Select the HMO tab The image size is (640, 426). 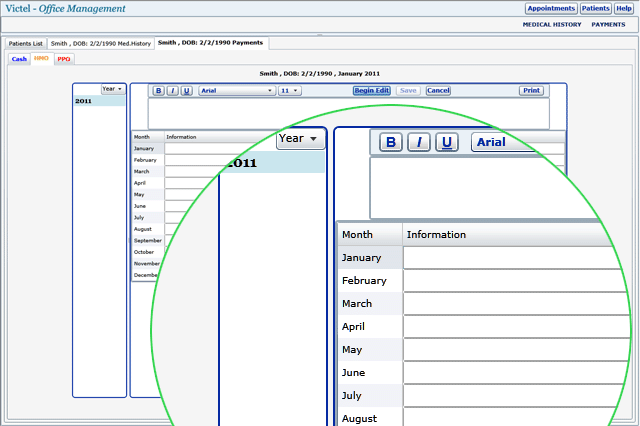coord(41,58)
